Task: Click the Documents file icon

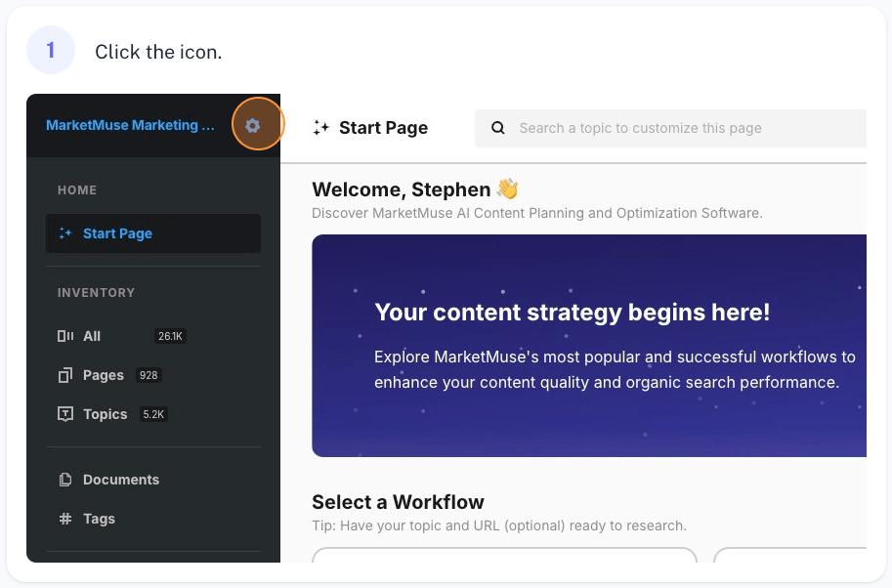Action: pos(65,480)
